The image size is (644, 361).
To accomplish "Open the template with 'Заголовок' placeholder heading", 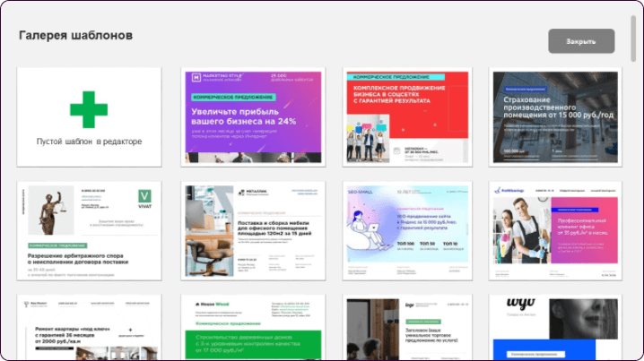I will [x=415, y=328].
